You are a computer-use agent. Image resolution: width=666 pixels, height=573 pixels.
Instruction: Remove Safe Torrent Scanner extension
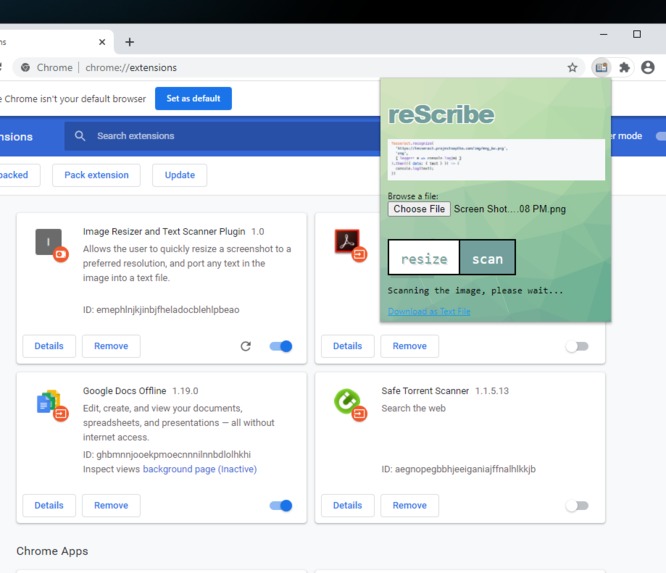pos(409,505)
